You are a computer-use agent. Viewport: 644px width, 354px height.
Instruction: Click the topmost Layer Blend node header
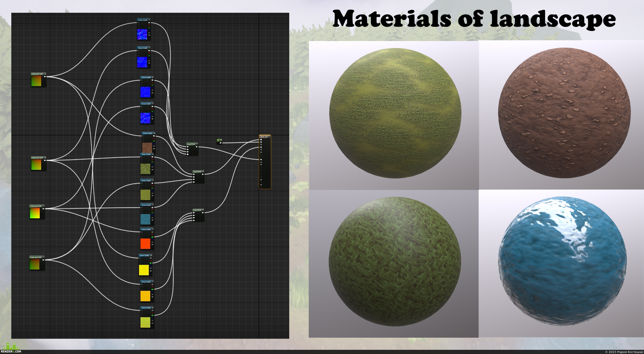(x=192, y=144)
